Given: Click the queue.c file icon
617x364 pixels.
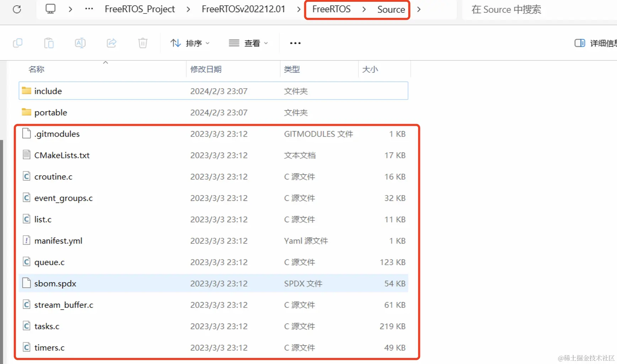Looking at the screenshot, I should pos(26,262).
